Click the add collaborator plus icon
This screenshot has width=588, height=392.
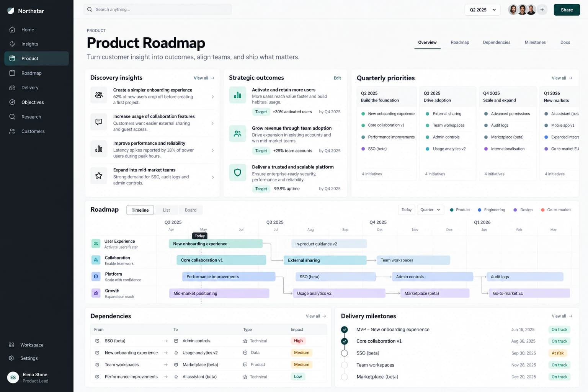542,10
